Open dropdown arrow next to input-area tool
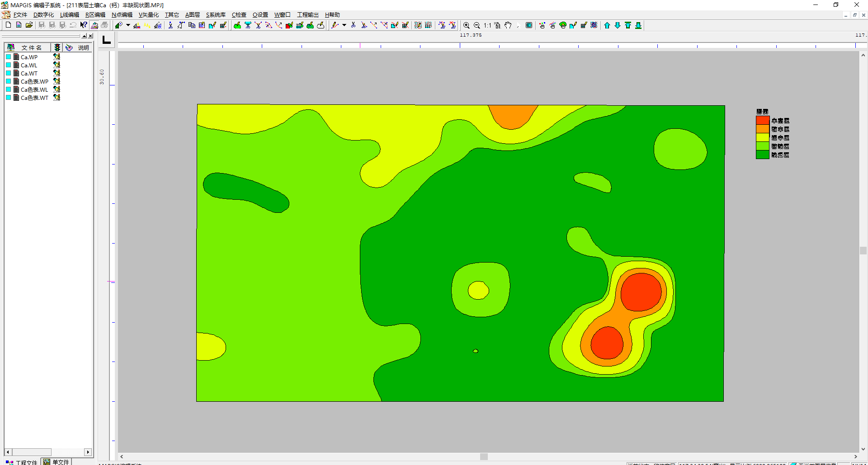The width and height of the screenshot is (868, 465). coord(128,25)
